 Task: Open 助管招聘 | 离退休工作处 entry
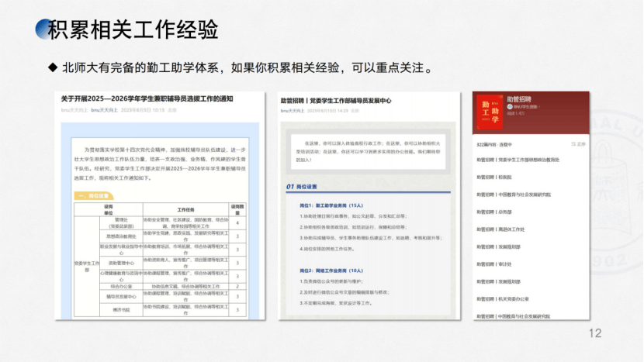point(500,229)
